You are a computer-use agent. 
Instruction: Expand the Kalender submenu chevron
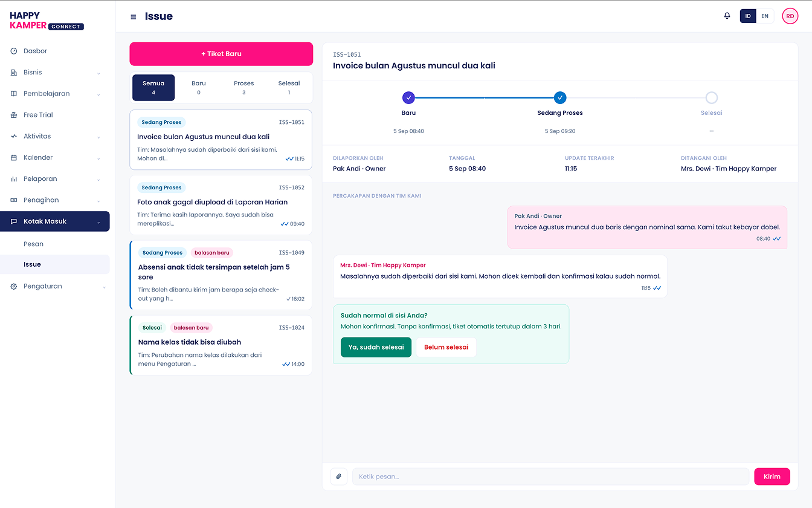98,158
